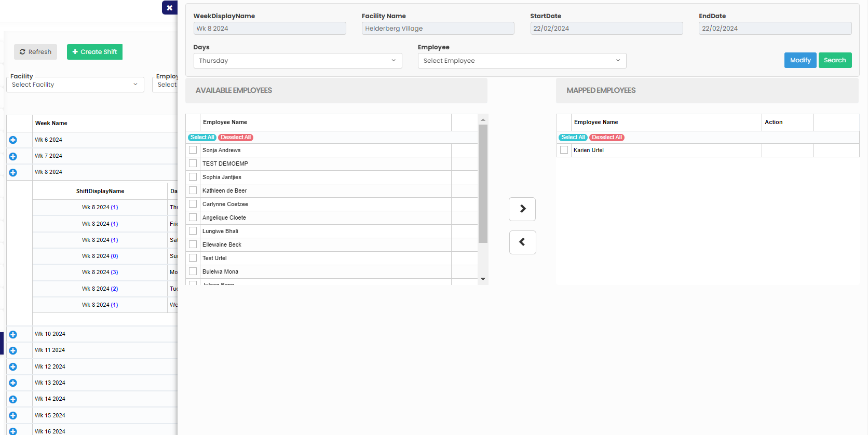Screen dimensions: 868x435
Task: Open the Days dropdown showing Thursday
Action: tap(297, 61)
